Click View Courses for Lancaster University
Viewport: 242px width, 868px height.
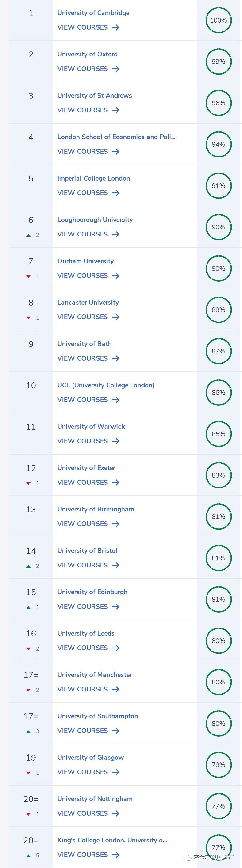82,317
